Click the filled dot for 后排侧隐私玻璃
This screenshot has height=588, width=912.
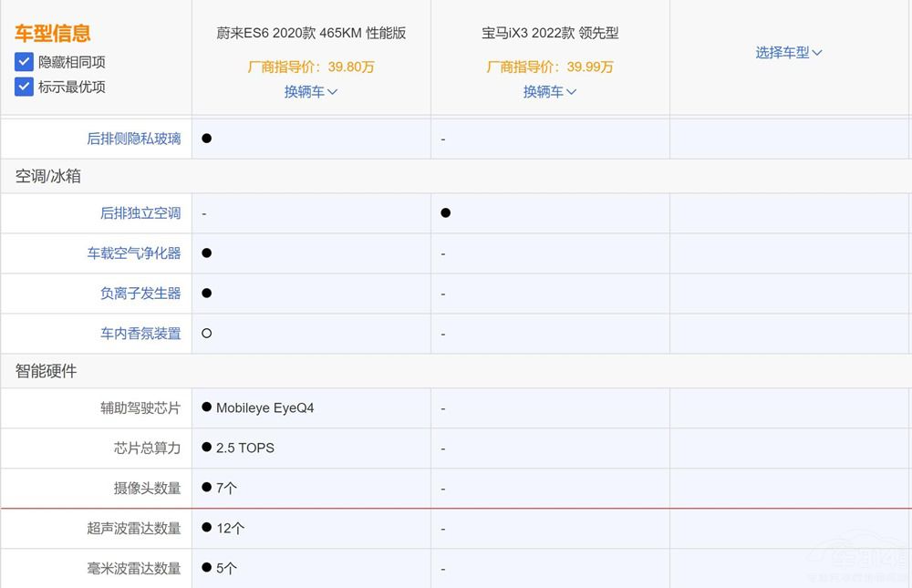point(207,139)
